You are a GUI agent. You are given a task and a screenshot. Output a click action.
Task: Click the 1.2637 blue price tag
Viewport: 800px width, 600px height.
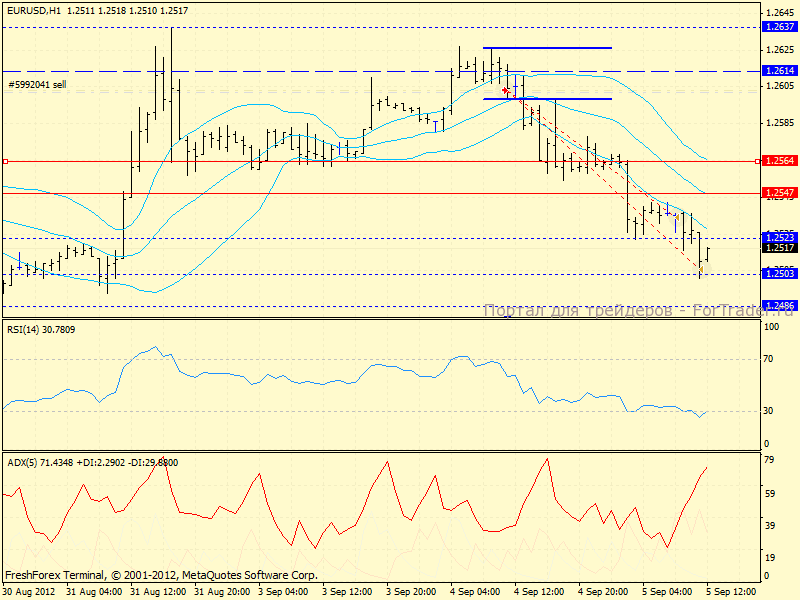(778, 27)
